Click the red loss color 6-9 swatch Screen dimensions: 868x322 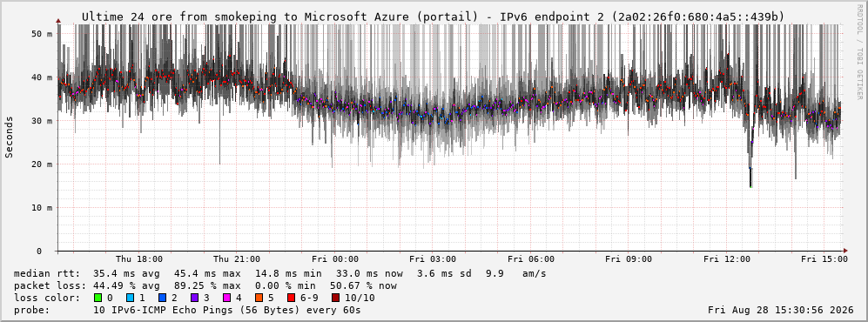pos(291,298)
